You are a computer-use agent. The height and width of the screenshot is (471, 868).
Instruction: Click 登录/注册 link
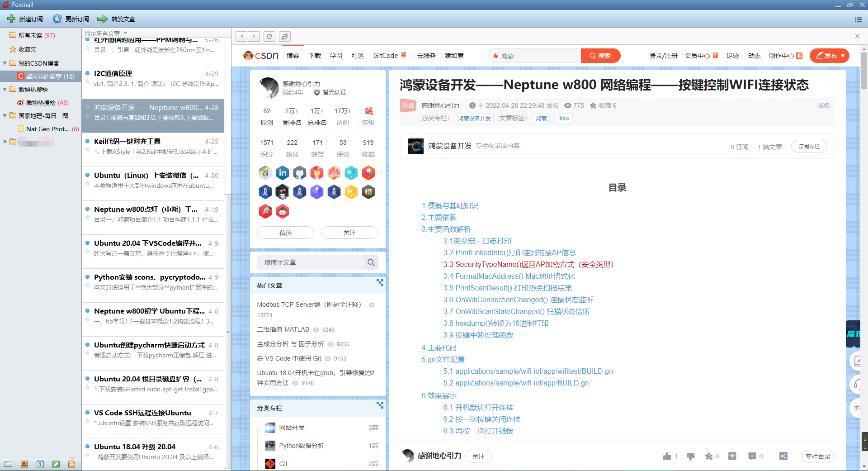(663, 56)
